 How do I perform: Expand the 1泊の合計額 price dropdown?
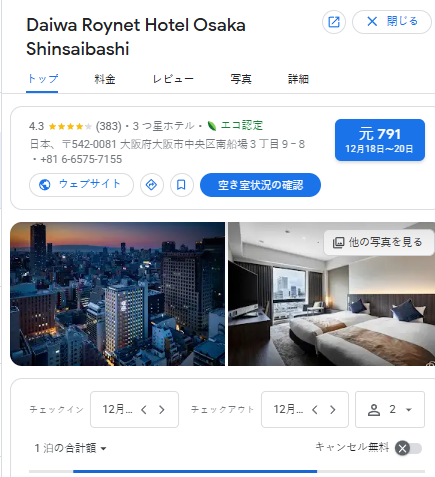(70, 448)
